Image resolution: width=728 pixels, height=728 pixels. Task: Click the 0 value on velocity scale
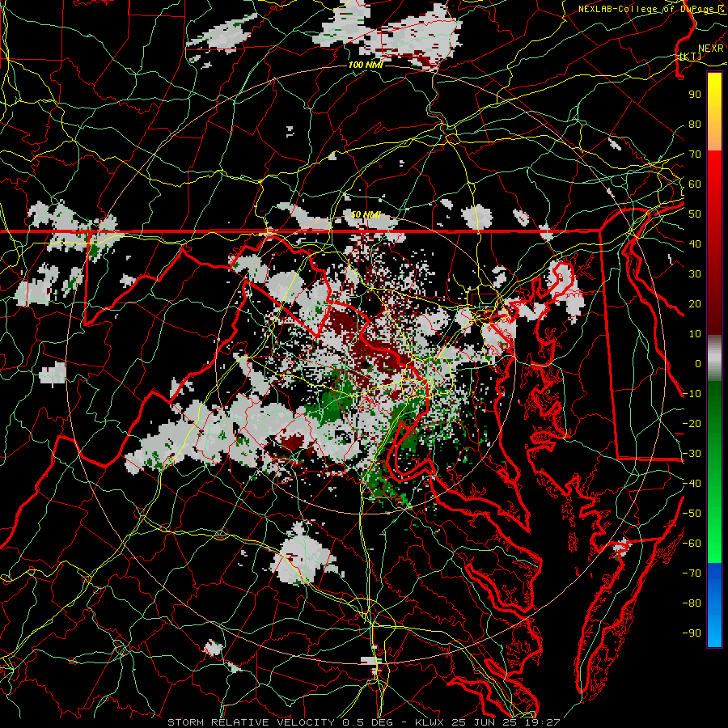click(x=698, y=363)
